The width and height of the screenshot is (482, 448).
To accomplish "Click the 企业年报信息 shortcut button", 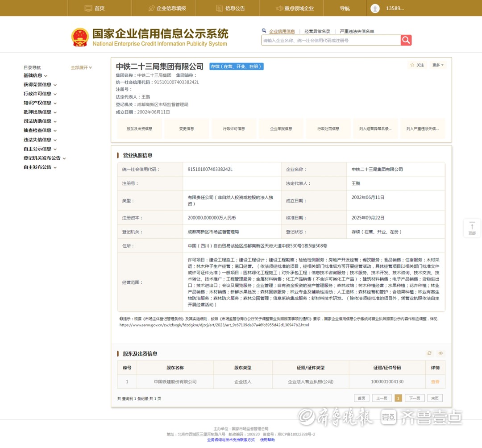I will click(281, 129).
